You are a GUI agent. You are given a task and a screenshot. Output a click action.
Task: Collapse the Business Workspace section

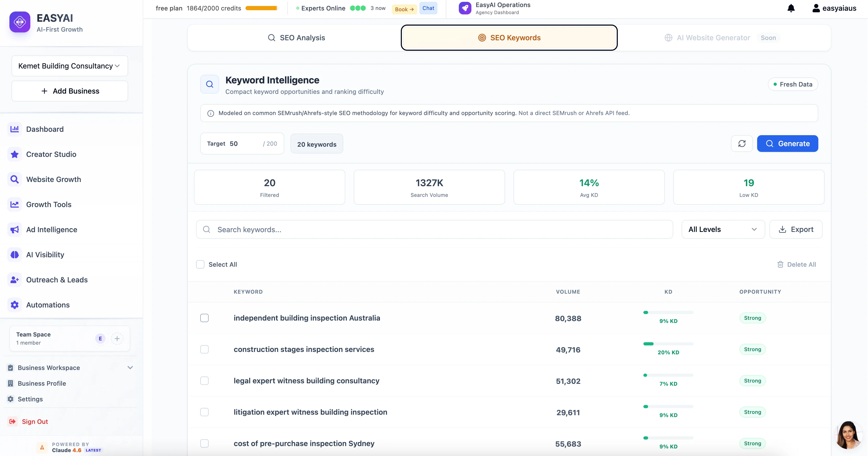130,368
